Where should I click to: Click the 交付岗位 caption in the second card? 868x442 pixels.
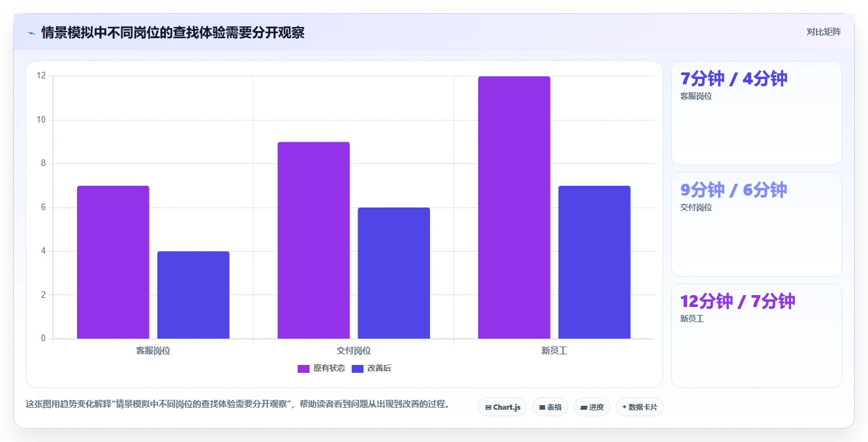tap(696, 207)
